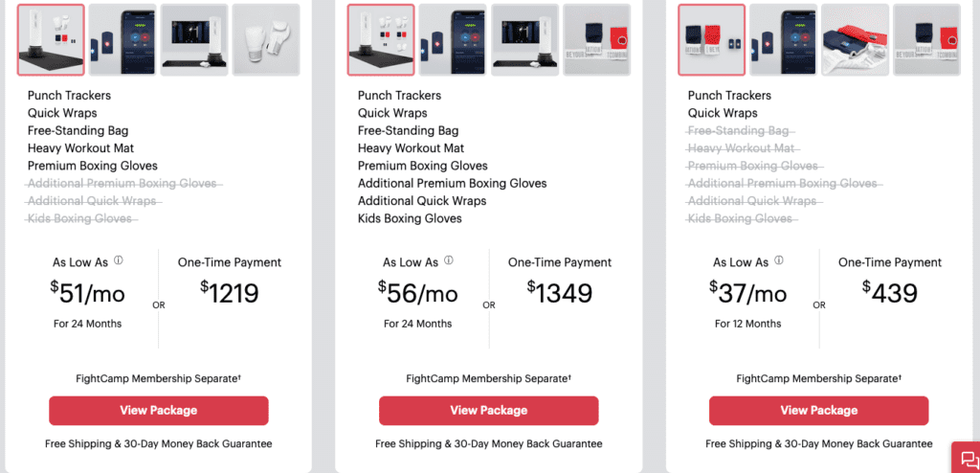The image size is (980, 473).
Task: Click info icon beside $56/mo As Low As
Action: pos(449,260)
